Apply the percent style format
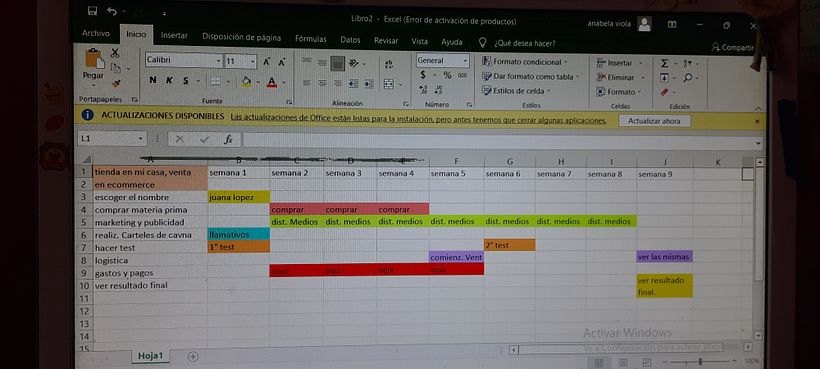This screenshot has width=820, height=369. (447, 75)
